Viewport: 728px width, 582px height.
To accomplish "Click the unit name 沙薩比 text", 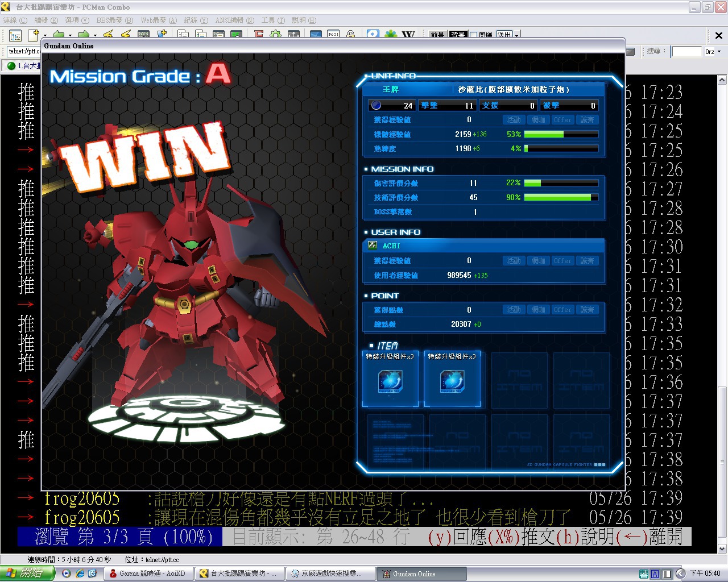I will pyautogui.click(x=514, y=89).
